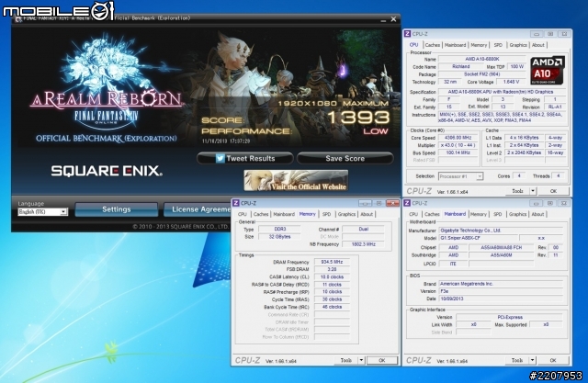Minimize the top CPU-Z CPU window
Screen dimensions: 588x383
[537, 34]
